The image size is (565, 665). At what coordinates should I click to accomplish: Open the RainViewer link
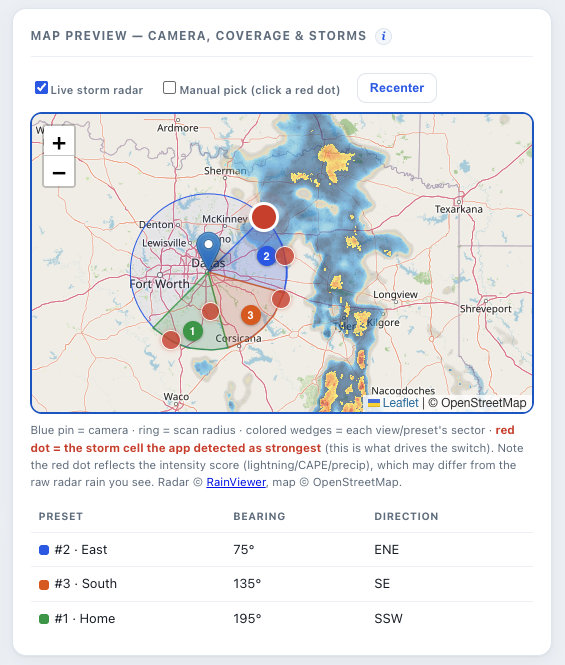pos(236,482)
